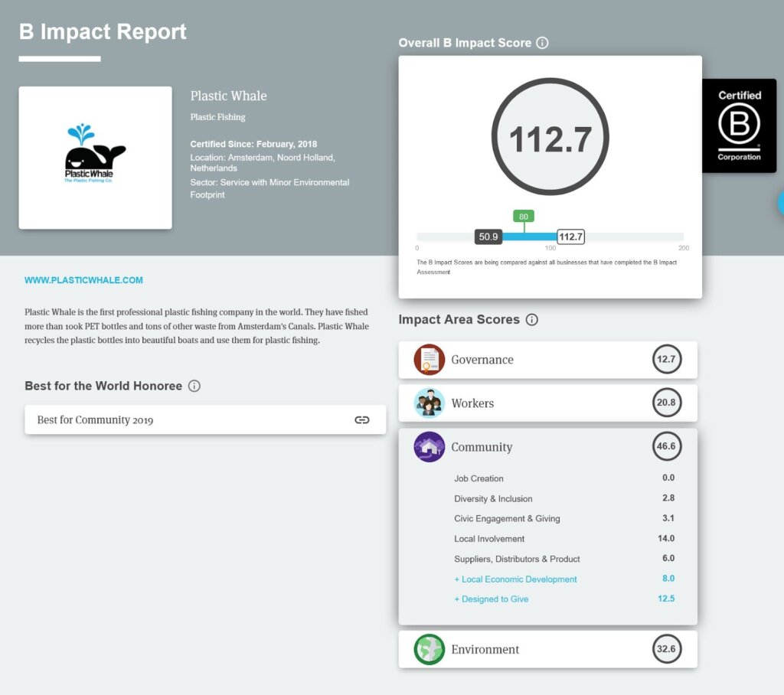784x695 pixels.
Task: Click the Civic Engagement & Giving score 3.1
Action: (668, 518)
